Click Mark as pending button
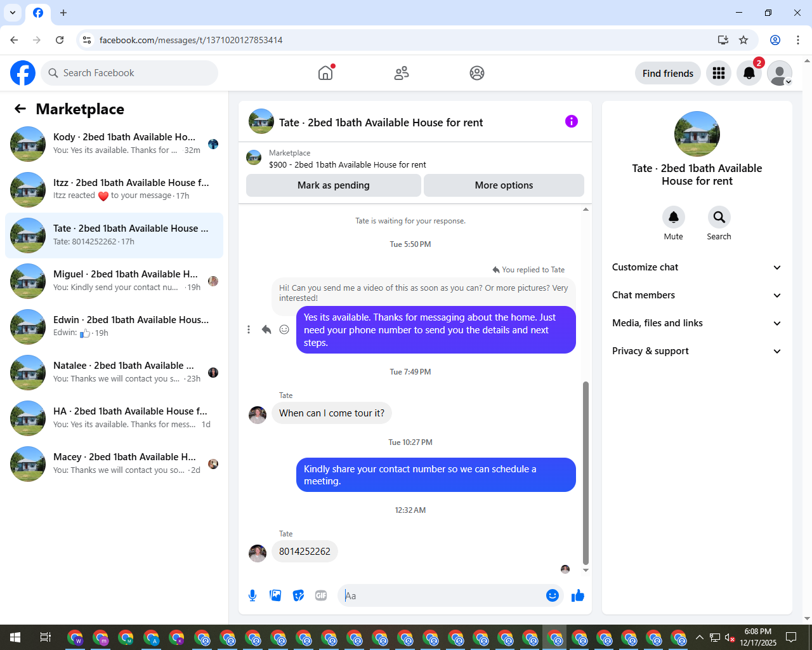Screen dimensions: 812x650 coord(334,185)
